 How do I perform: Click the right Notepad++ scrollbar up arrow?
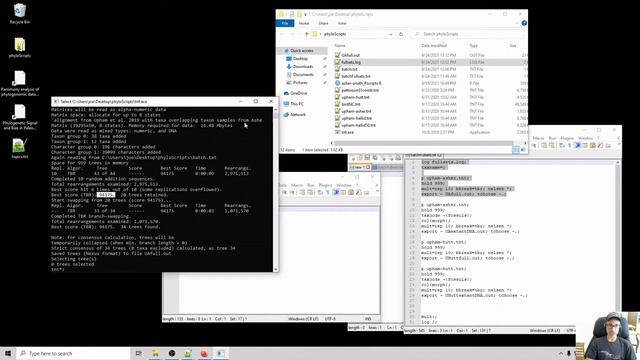click(x=618, y=162)
